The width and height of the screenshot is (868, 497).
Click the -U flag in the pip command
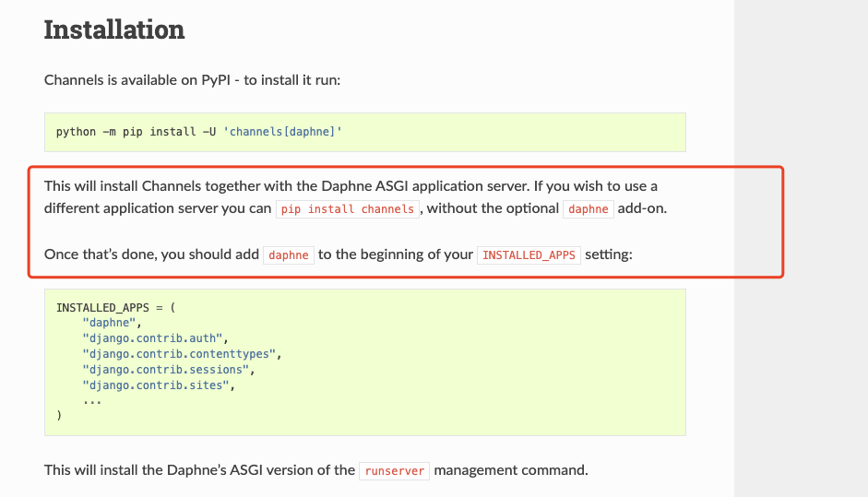click(208, 132)
